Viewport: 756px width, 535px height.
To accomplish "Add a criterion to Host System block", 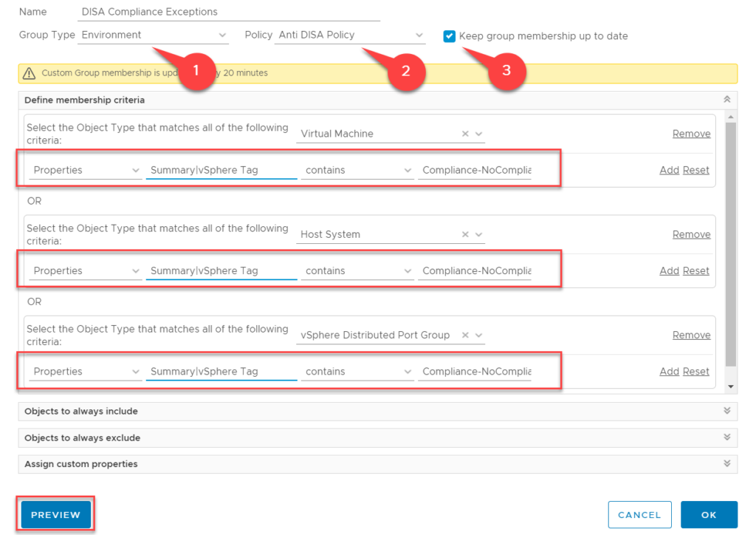I will click(669, 270).
